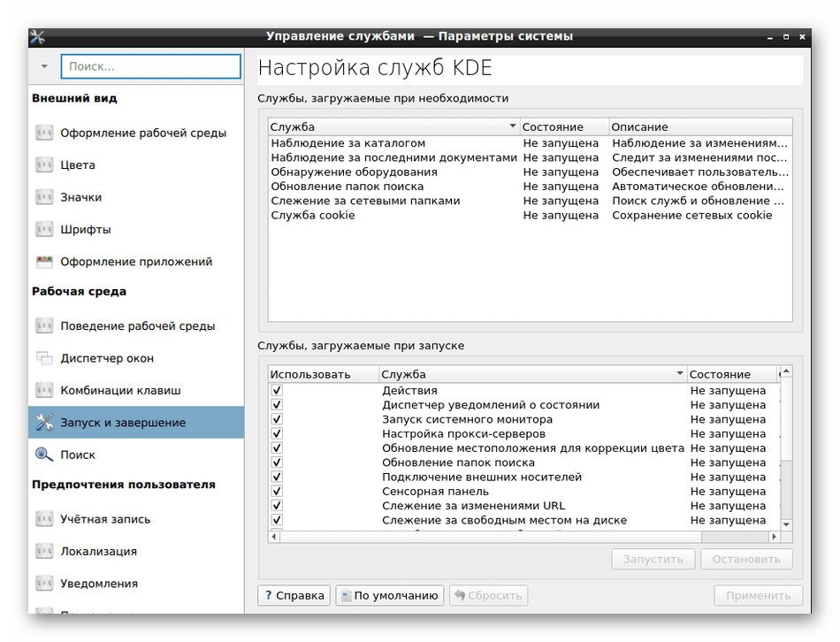This screenshot has height=642, width=840.
Task: Uncheck Диспетчер уведомлений о состоянии checkbox
Action: click(277, 405)
